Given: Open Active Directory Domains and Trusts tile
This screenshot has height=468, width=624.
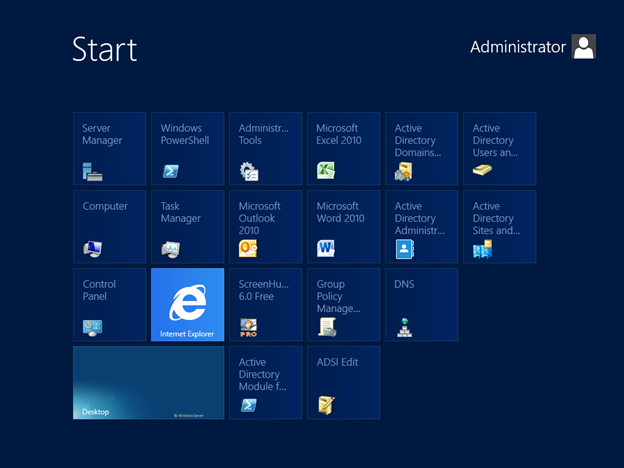Looking at the screenshot, I should coord(421,149).
